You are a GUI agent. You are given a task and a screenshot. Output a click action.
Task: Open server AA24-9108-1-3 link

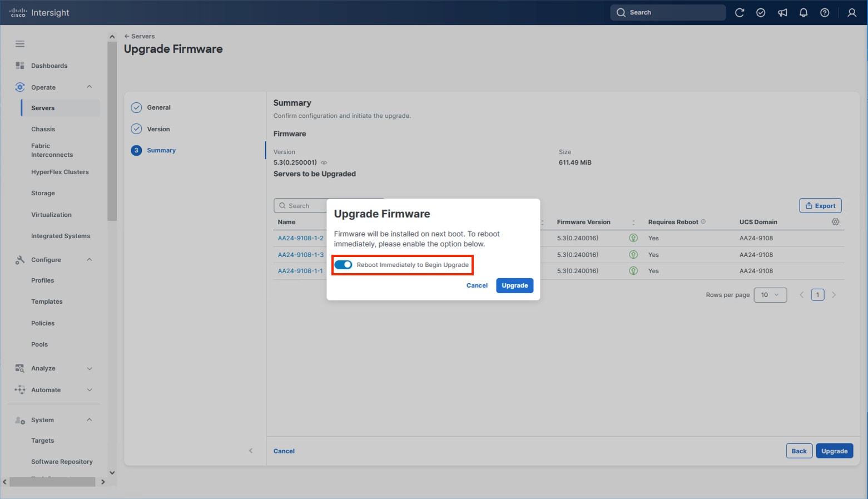[x=301, y=255]
